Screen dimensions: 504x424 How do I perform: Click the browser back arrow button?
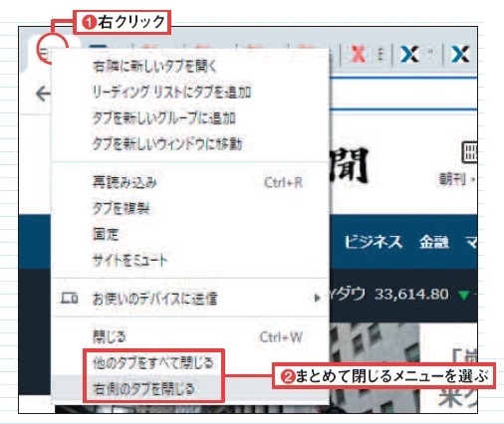(x=43, y=94)
